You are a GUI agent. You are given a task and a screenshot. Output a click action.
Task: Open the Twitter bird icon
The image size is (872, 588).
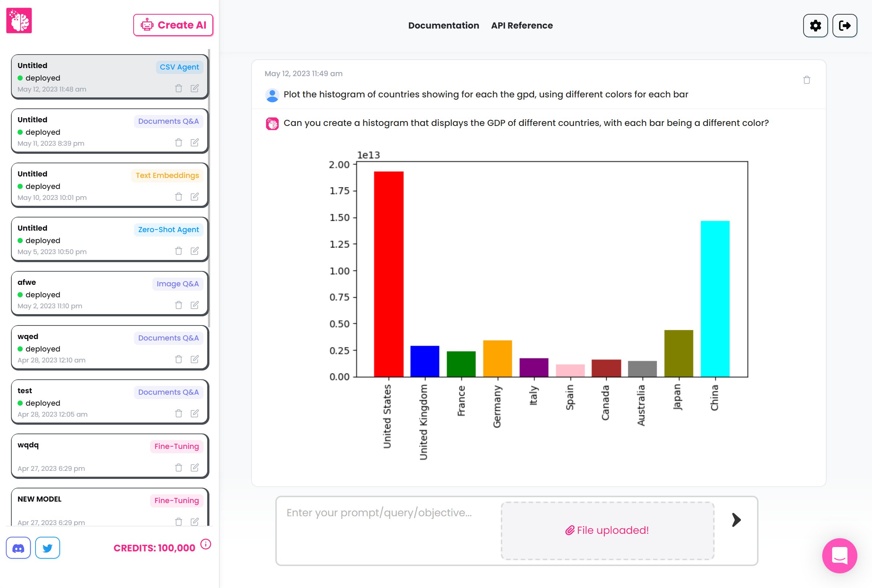[48, 548]
